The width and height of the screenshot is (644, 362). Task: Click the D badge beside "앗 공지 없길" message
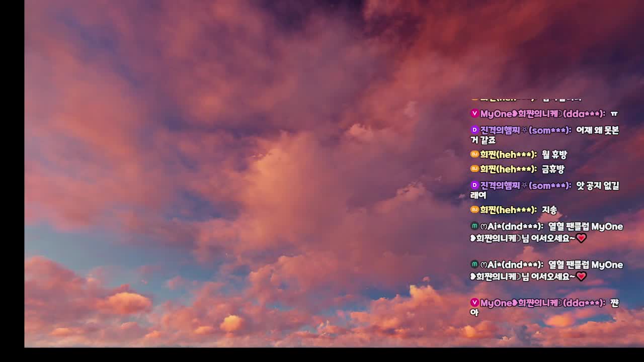click(474, 186)
